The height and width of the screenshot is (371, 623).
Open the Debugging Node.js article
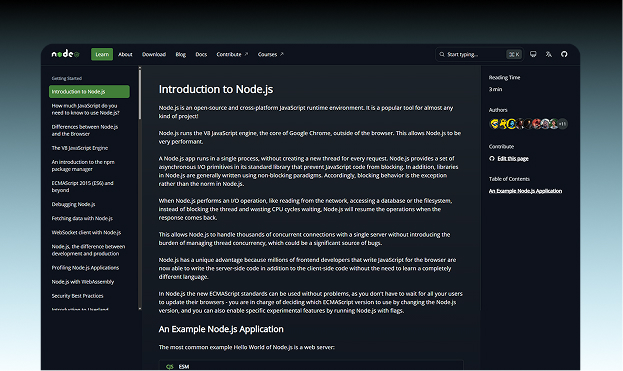73,204
